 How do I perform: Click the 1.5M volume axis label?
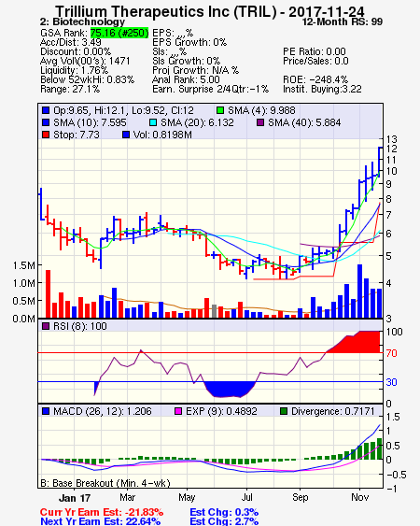click(23, 265)
